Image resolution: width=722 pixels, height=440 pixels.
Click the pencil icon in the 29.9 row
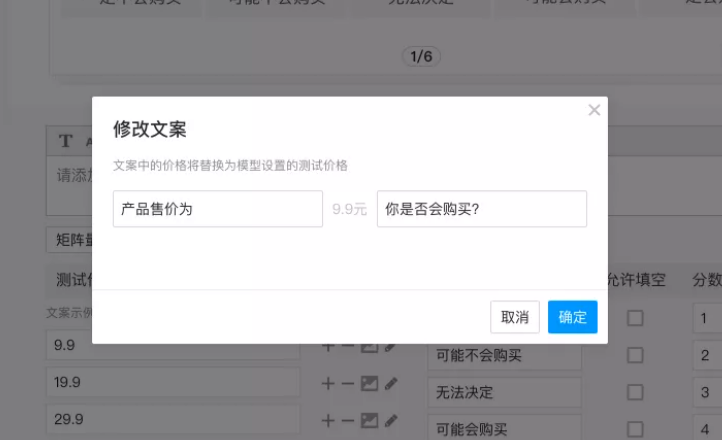pyautogui.click(x=390, y=419)
